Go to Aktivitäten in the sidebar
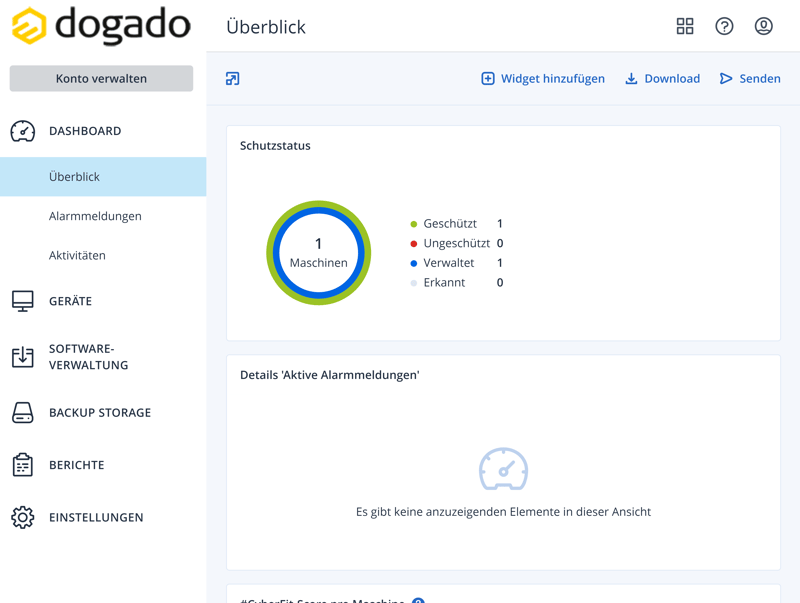800x603 pixels. click(x=77, y=255)
